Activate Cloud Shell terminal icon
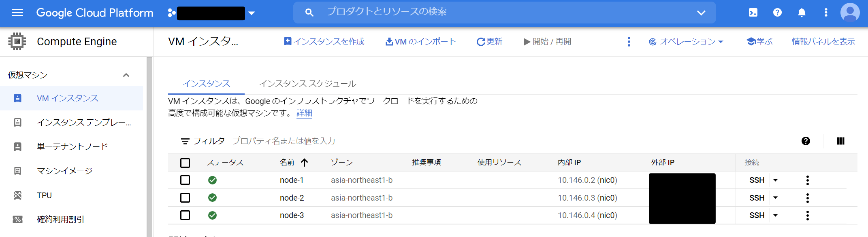868x237 pixels. point(753,13)
